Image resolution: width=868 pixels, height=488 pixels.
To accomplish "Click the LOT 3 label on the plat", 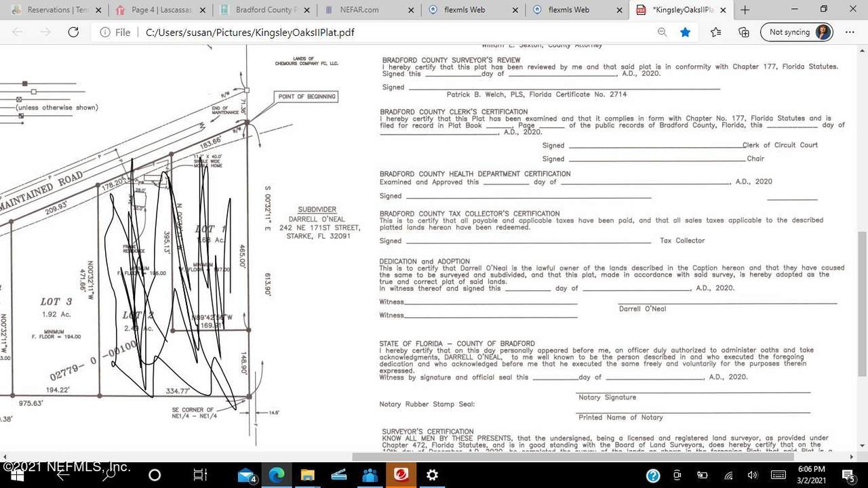I will click(56, 302).
